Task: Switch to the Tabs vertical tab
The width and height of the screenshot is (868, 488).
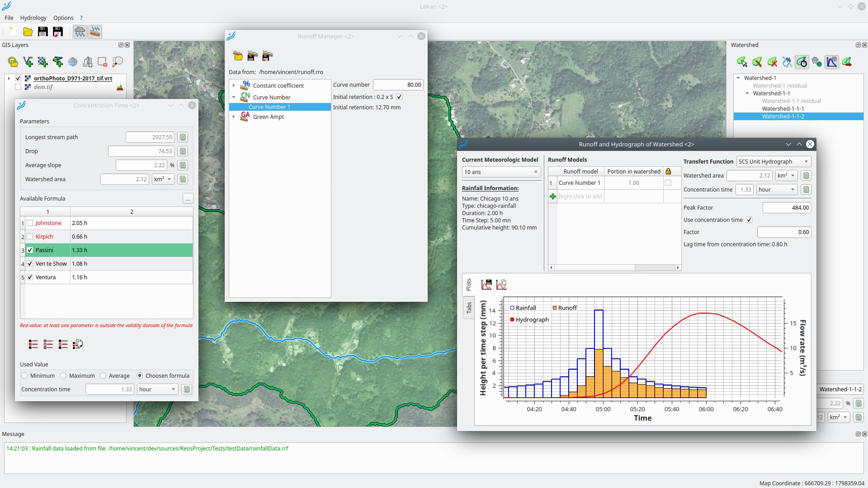Action: tap(469, 308)
